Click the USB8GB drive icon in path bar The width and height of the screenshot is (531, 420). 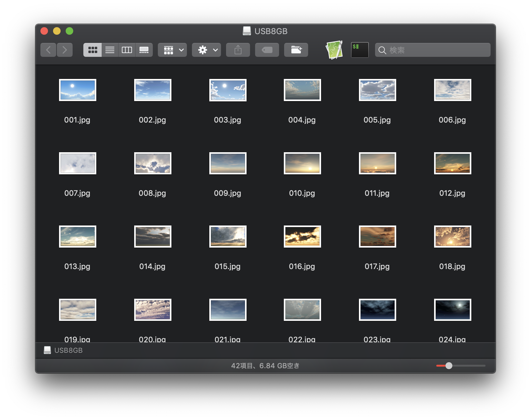[47, 350]
